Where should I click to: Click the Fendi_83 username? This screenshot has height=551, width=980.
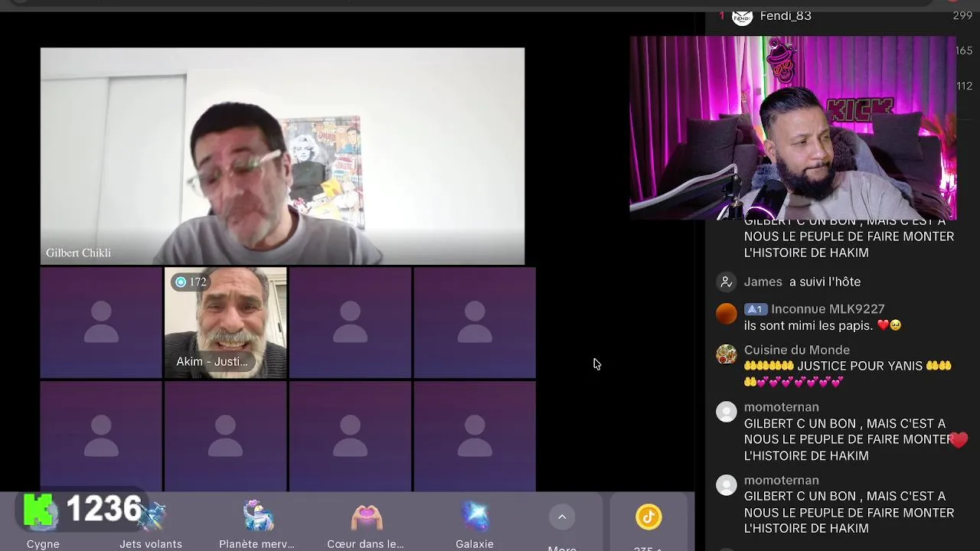pos(786,16)
